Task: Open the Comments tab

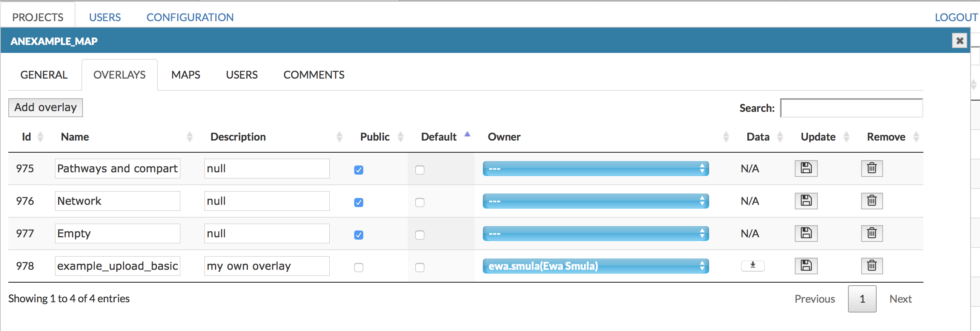Action: point(313,75)
